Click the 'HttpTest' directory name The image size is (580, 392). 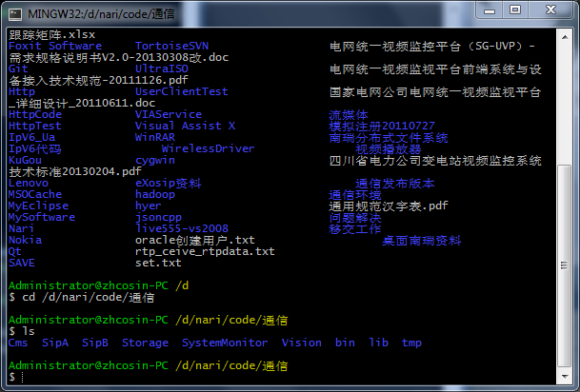click(x=35, y=126)
